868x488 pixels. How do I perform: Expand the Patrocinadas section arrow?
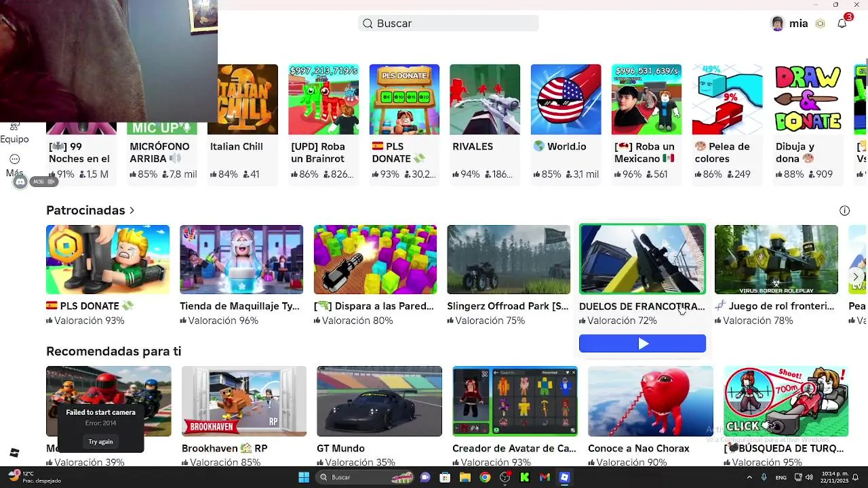point(132,211)
